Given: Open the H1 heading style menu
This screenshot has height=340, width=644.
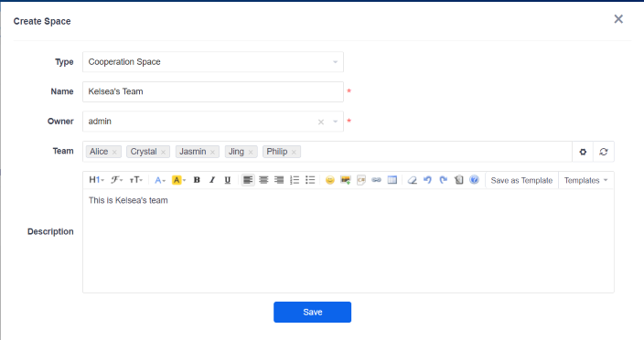Looking at the screenshot, I should (x=97, y=180).
